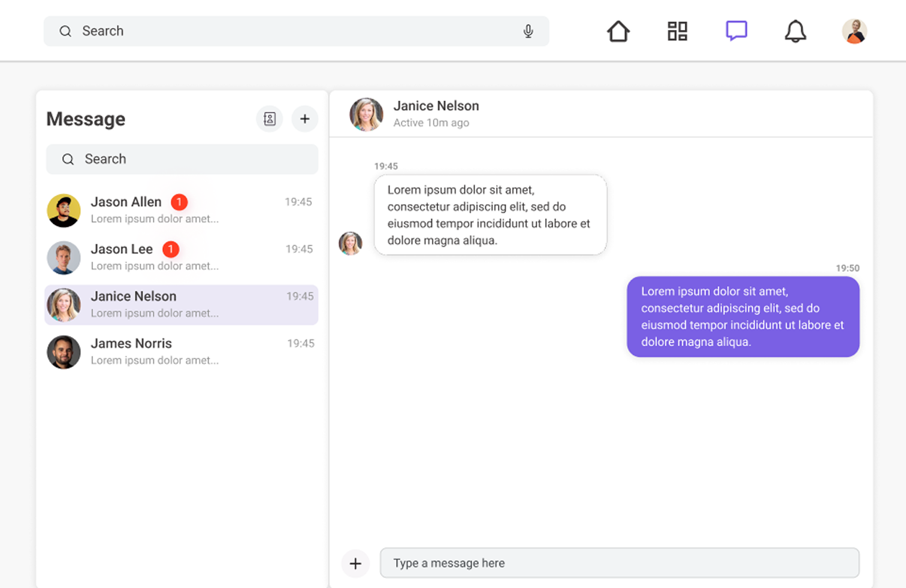
Task: Open the Home icon in top navigation
Action: click(618, 31)
